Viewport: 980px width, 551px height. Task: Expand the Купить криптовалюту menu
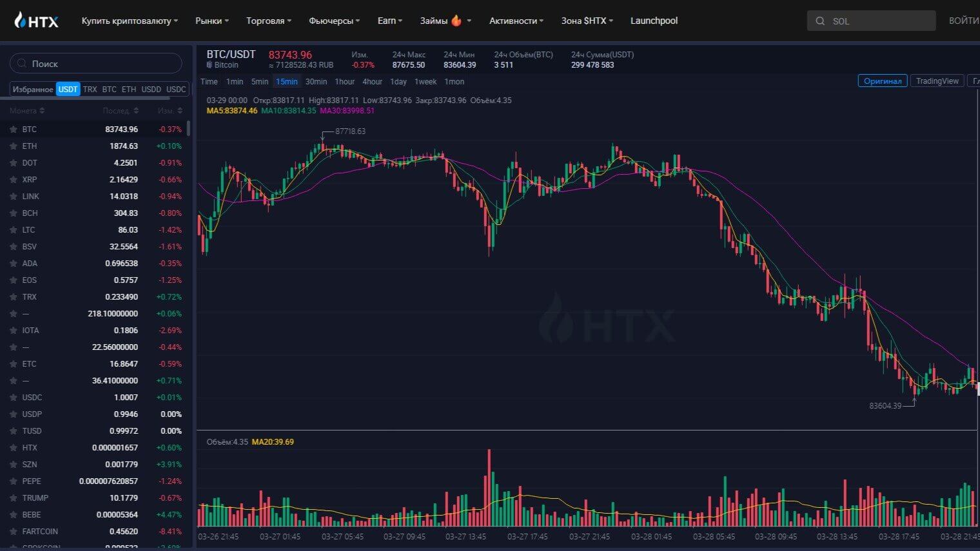point(129,21)
